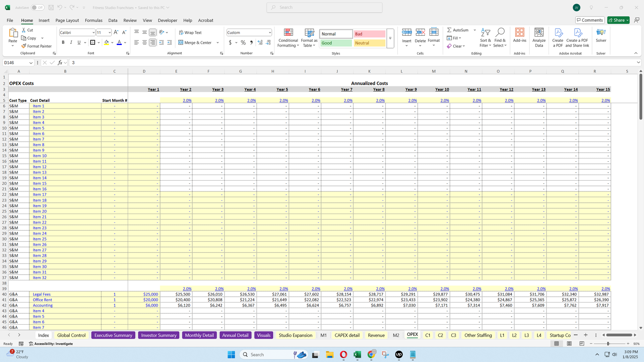
Task: Toggle Wrap Text on selected cell
Action: click(x=190, y=33)
